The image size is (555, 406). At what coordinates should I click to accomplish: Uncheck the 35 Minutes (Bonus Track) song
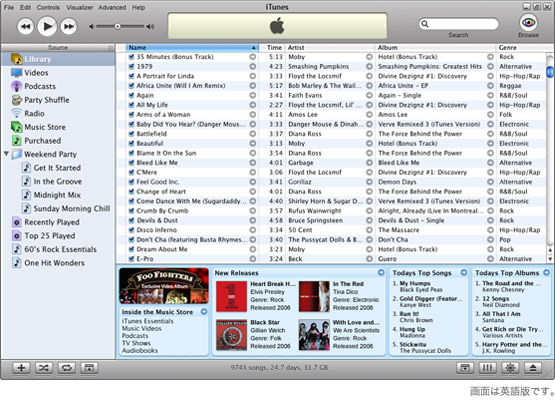131,57
